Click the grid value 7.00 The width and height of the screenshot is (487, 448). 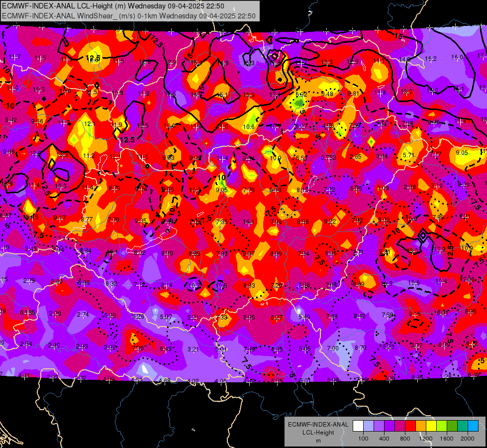pyautogui.click(x=333, y=348)
